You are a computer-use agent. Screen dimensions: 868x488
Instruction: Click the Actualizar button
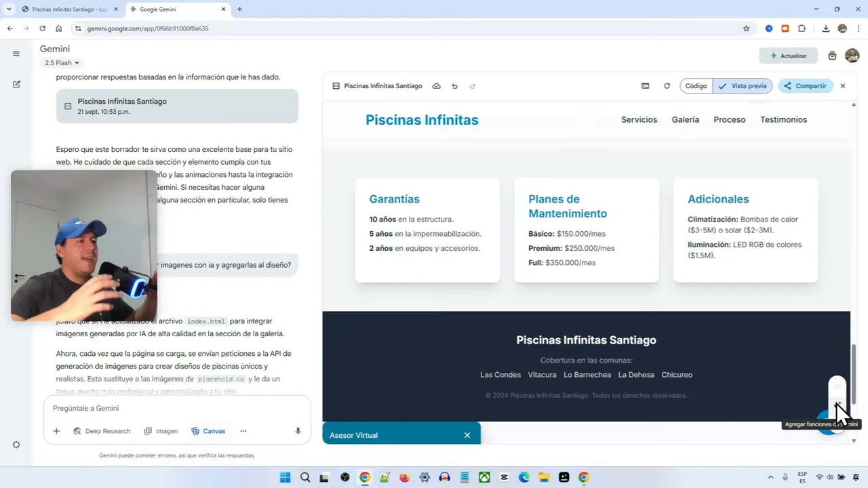788,56
